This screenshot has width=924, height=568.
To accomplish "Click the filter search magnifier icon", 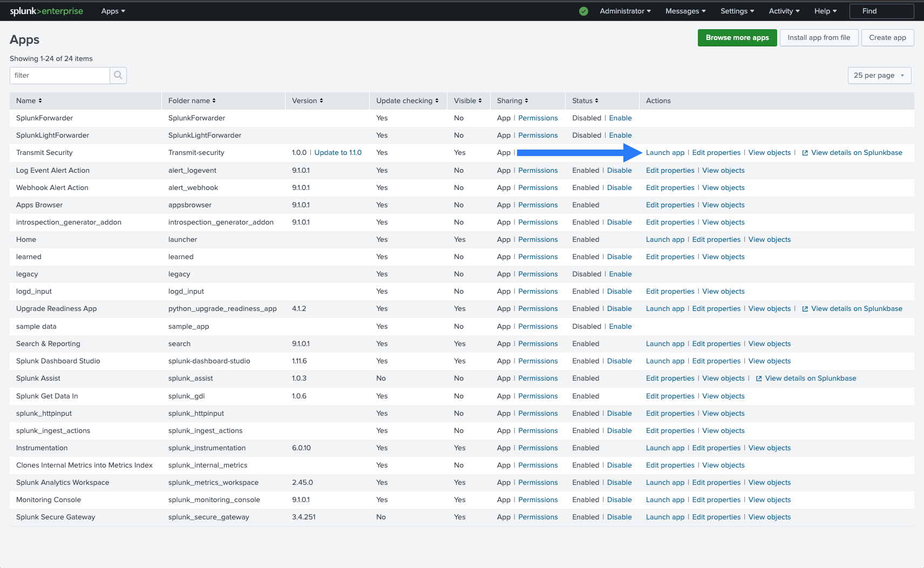I will [x=118, y=76].
